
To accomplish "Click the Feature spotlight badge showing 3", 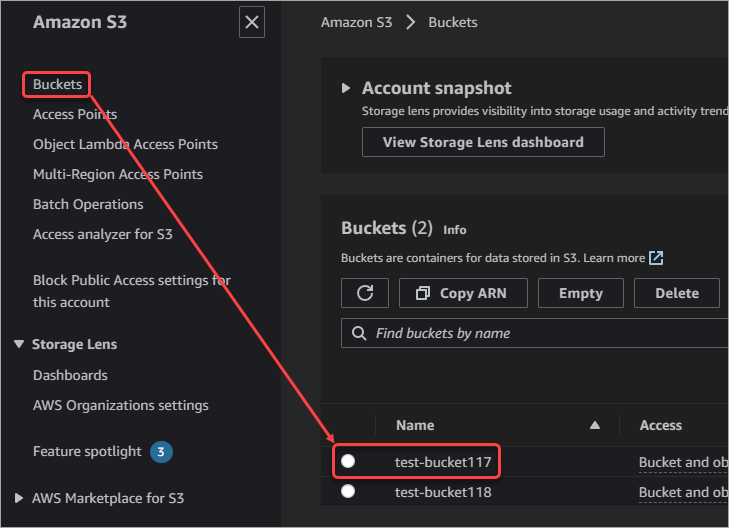I will click(x=161, y=452).
